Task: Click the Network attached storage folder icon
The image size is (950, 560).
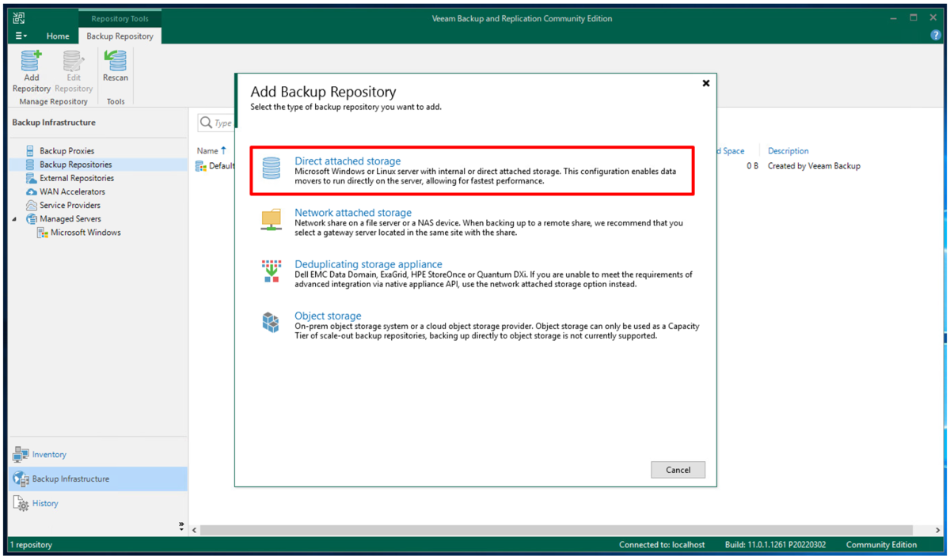Action: (272, 219)
